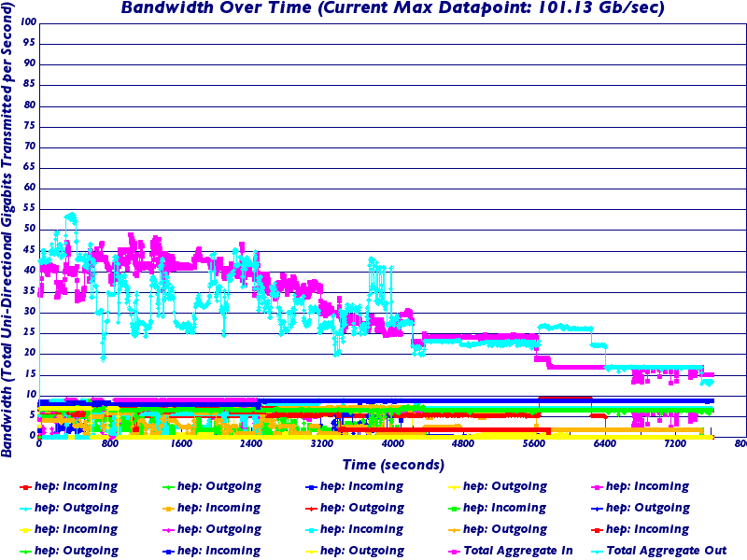
Task: Click the Bandwidth Over Time chart title
Action: click(392, 9)
